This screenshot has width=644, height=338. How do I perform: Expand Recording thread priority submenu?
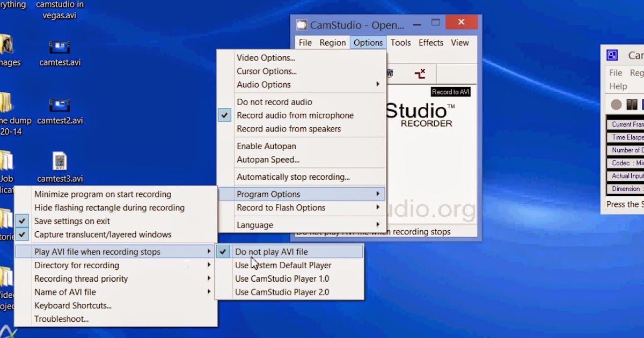[116, 278]
